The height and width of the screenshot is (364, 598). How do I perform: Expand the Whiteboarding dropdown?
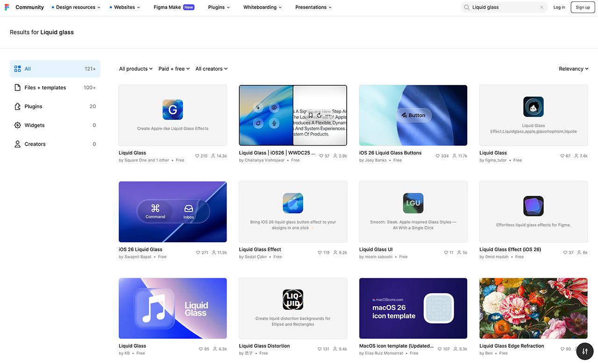point(263,7)
